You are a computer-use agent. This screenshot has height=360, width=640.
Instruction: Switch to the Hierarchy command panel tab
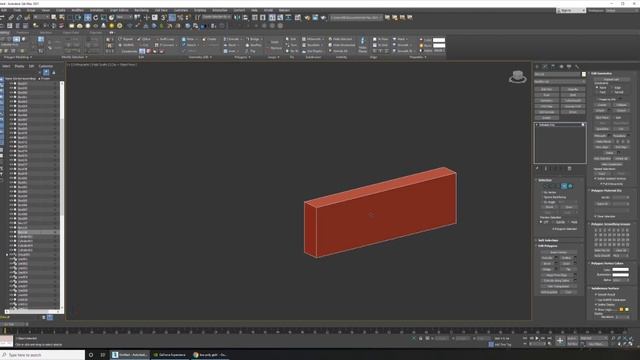point(553,67)
